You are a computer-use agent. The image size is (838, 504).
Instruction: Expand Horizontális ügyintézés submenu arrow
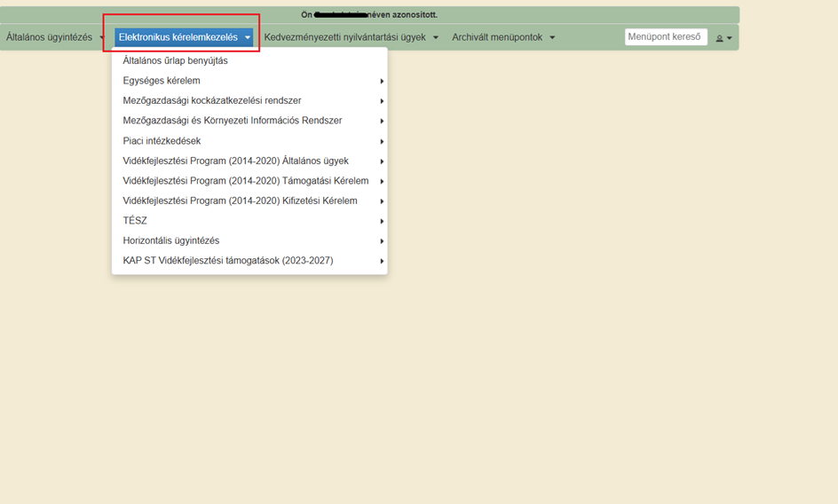pos(382,241)
